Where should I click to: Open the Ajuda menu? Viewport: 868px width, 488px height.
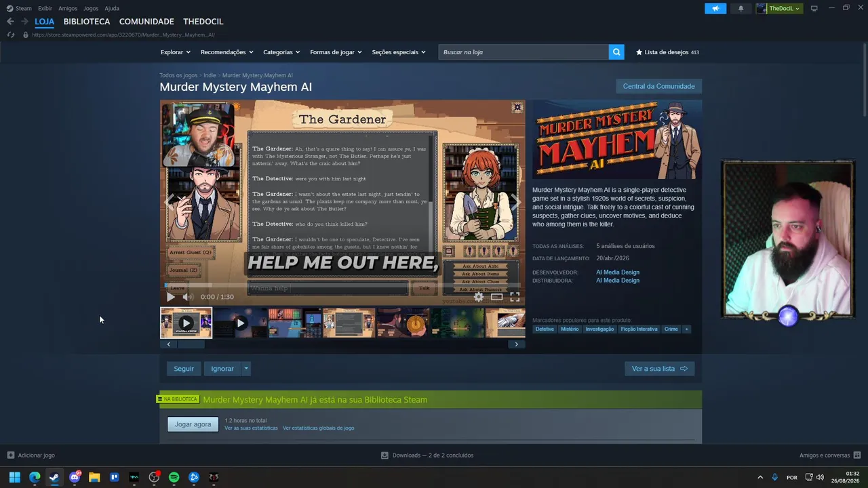(x=112, y=8)
